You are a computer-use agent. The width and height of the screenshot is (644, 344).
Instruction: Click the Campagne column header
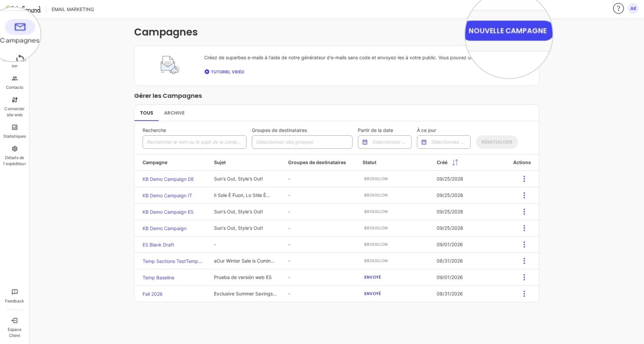[x=155, y=162]
